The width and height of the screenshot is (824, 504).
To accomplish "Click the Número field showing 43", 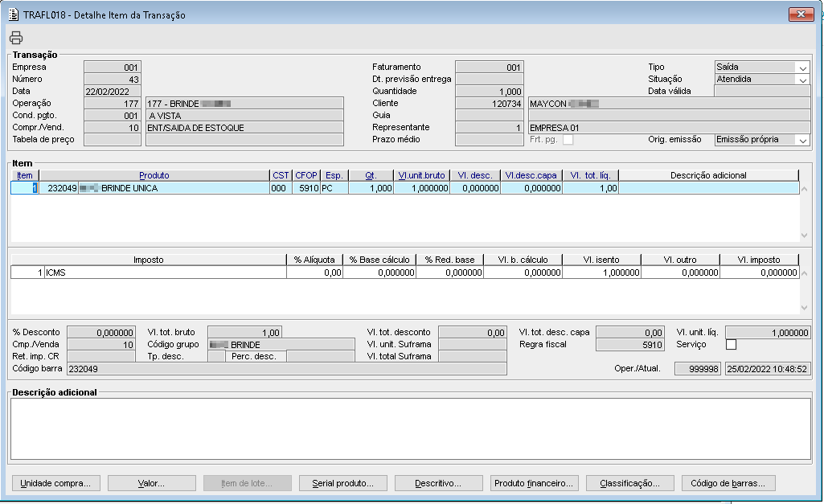I will pyautogui.click(x=113, y=80).
